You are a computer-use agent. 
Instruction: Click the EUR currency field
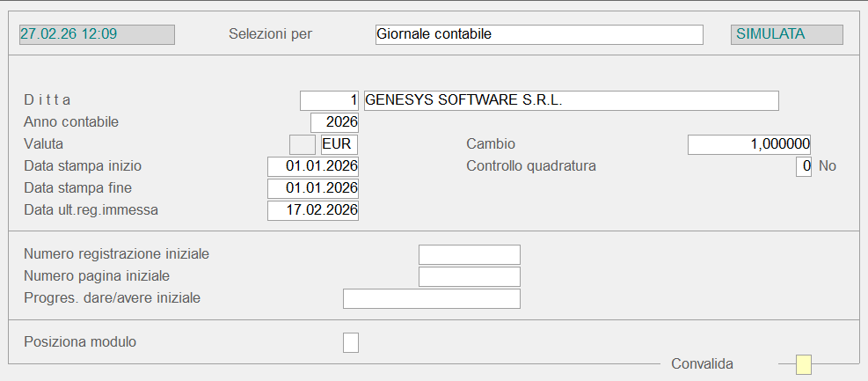(x=339, y=144)
